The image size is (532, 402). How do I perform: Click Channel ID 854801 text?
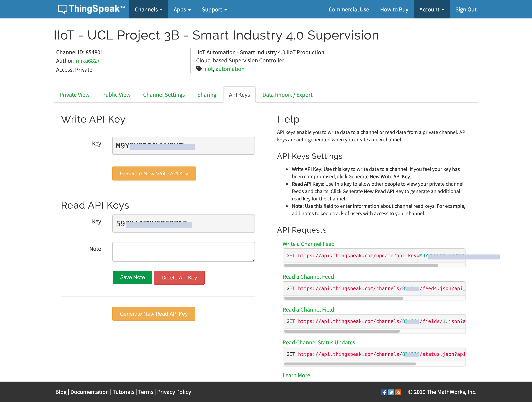pos(80,52)
